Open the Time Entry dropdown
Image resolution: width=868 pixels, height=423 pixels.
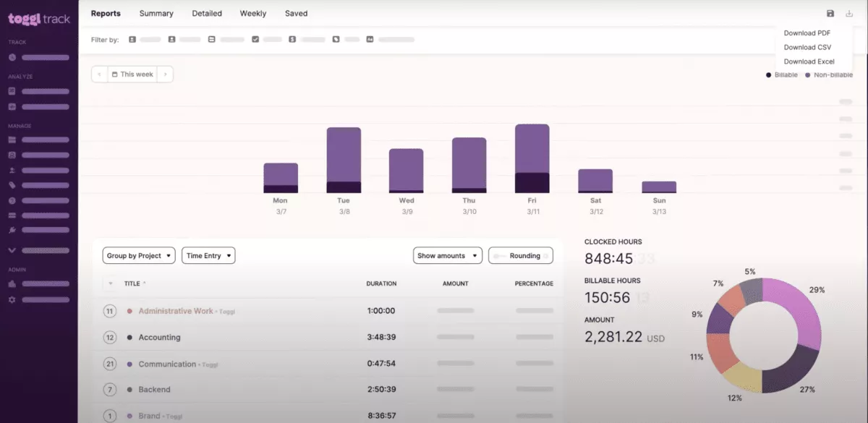[x=208, y=255]
